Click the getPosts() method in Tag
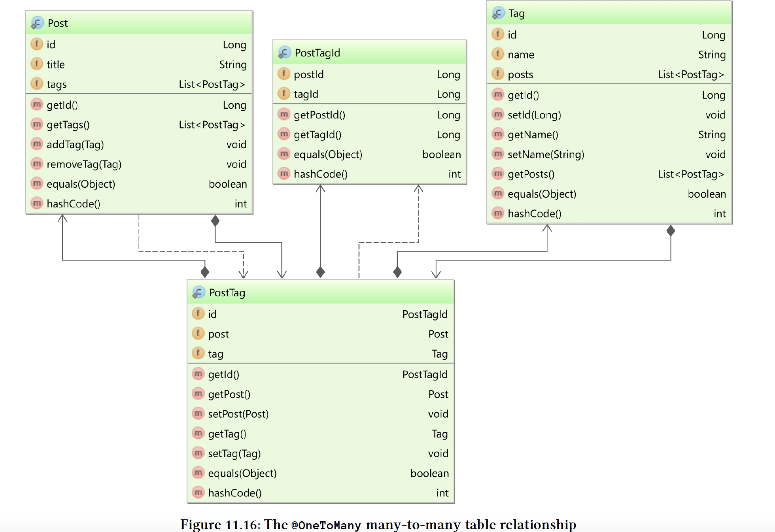 tap(531, 174)
